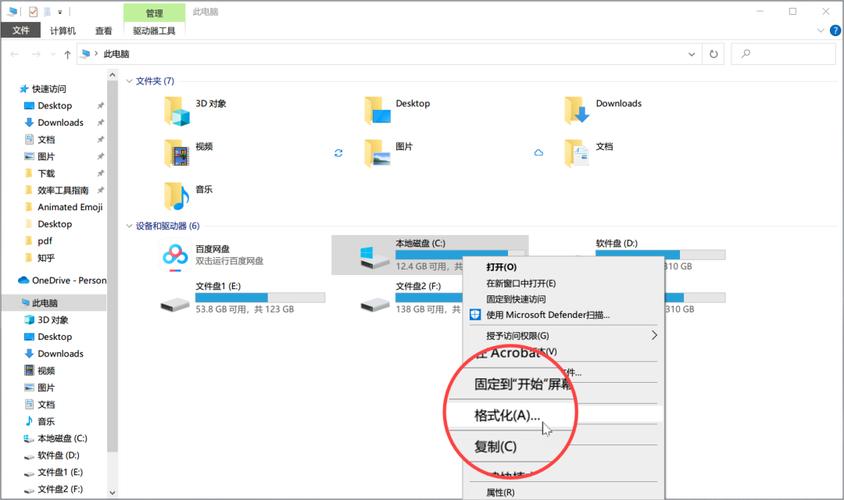Click 本地磁盘 (C:) in the sidebar tree
The width and height of the screenshot is (844, 500).
coord(62,438)
